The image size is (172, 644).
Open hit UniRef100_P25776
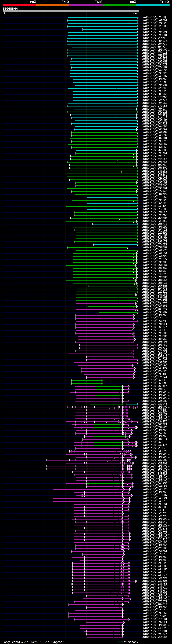coord(154,100)
